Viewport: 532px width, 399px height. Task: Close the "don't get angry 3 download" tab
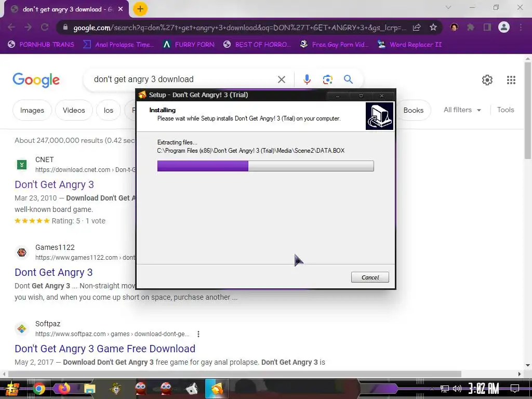(121, 9)
